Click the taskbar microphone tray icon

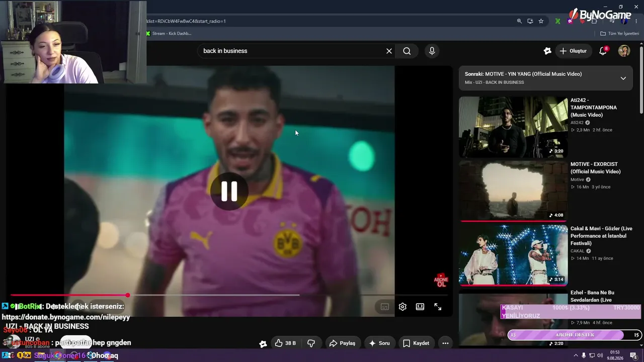pos(584,356)
